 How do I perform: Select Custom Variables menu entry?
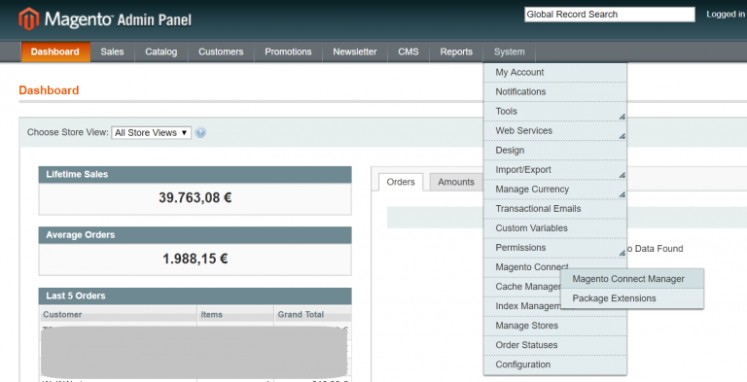(x=555, y=229)
